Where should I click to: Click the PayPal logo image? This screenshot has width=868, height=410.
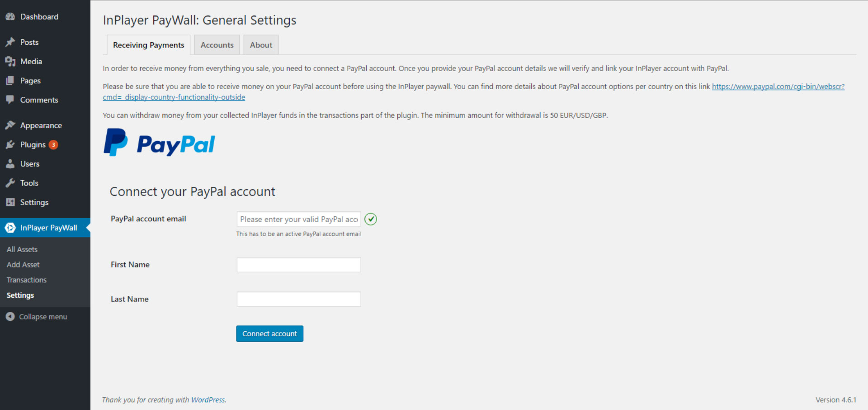pos(159,143)
